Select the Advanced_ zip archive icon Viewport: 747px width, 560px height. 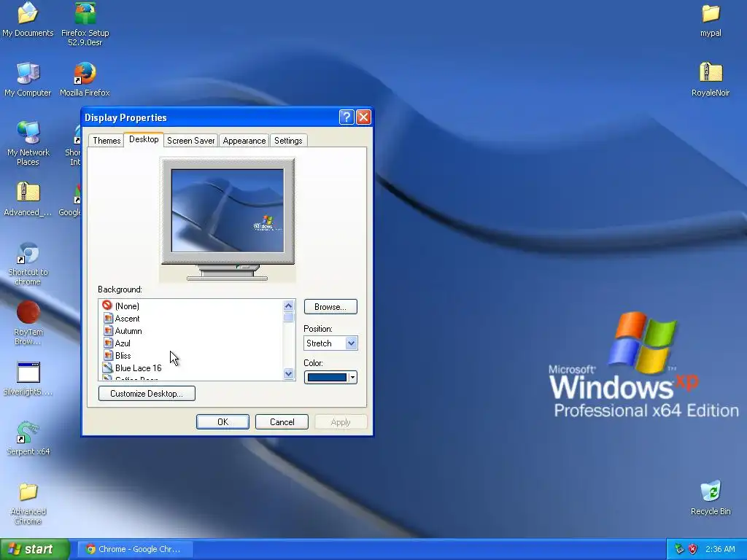tap(28, 192)
